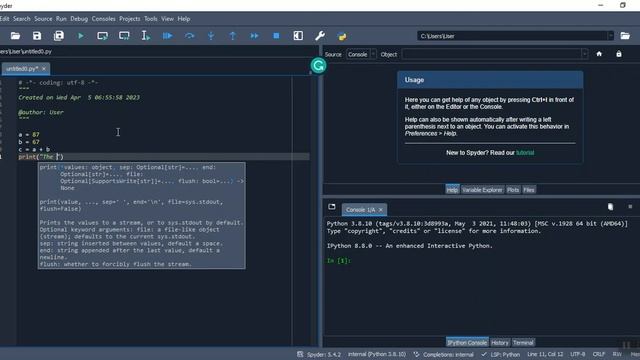
Task: Open the Spyder tutorial link
Action: tap(525, 153)
